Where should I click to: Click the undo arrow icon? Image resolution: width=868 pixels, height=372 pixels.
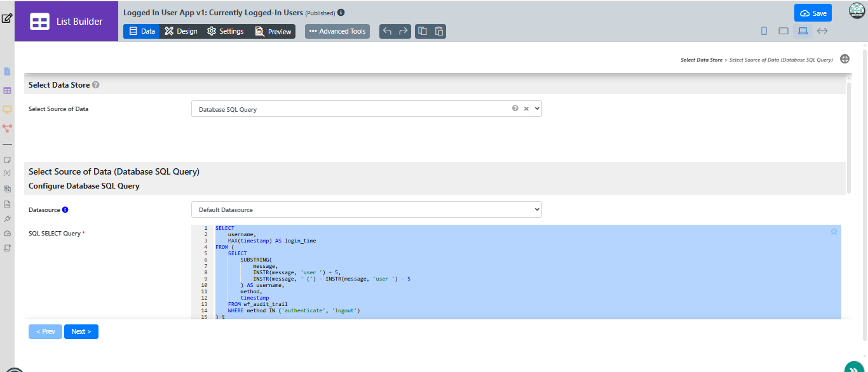(x=387, y=31)
